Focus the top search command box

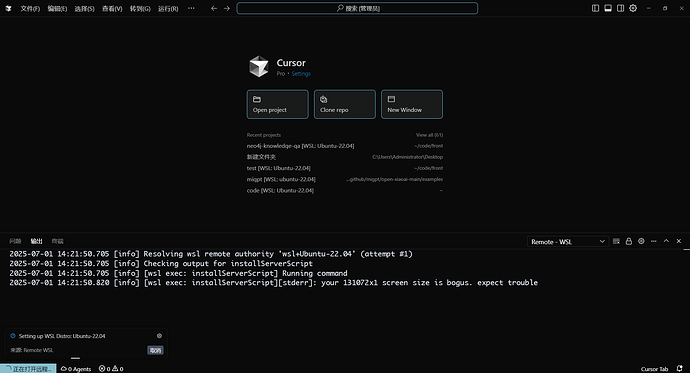[357, 8]
